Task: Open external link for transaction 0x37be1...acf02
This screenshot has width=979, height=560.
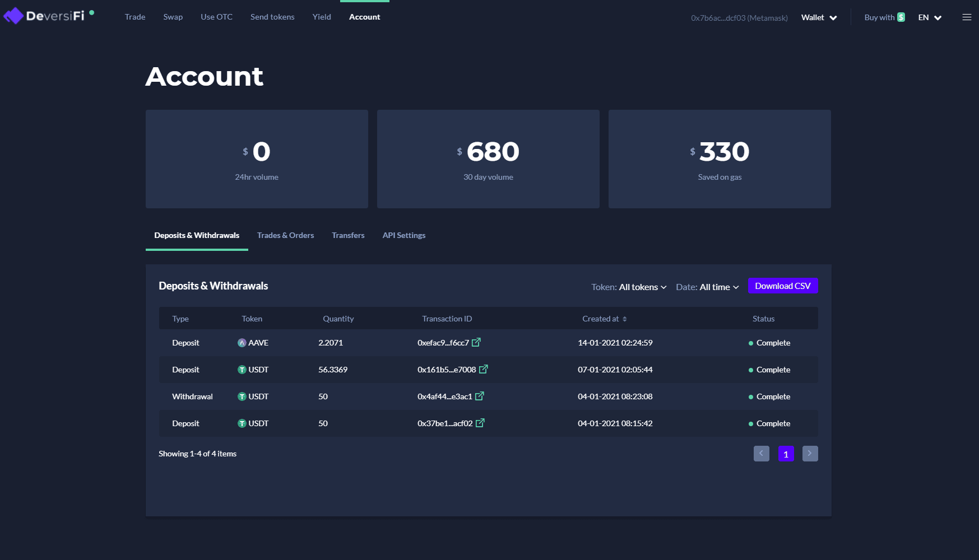Action: (480, 423)
